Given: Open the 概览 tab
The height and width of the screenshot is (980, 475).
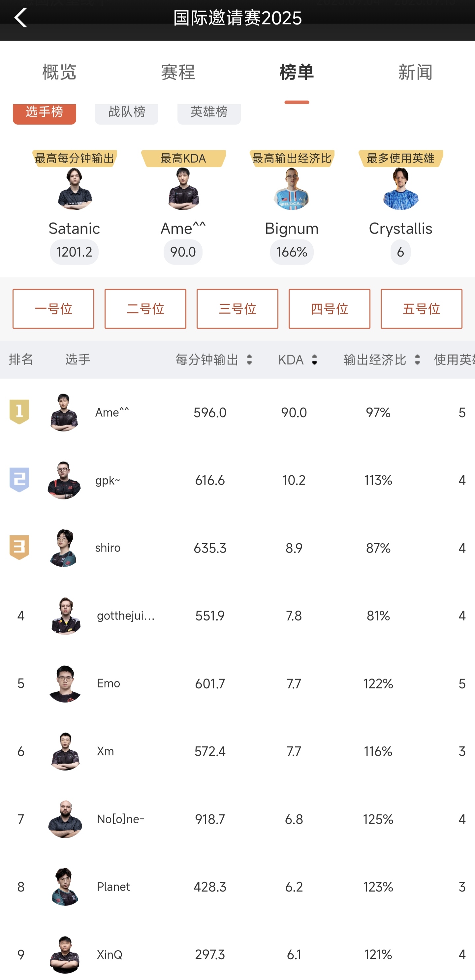Looking at the screenshot, I should [59, 72].
